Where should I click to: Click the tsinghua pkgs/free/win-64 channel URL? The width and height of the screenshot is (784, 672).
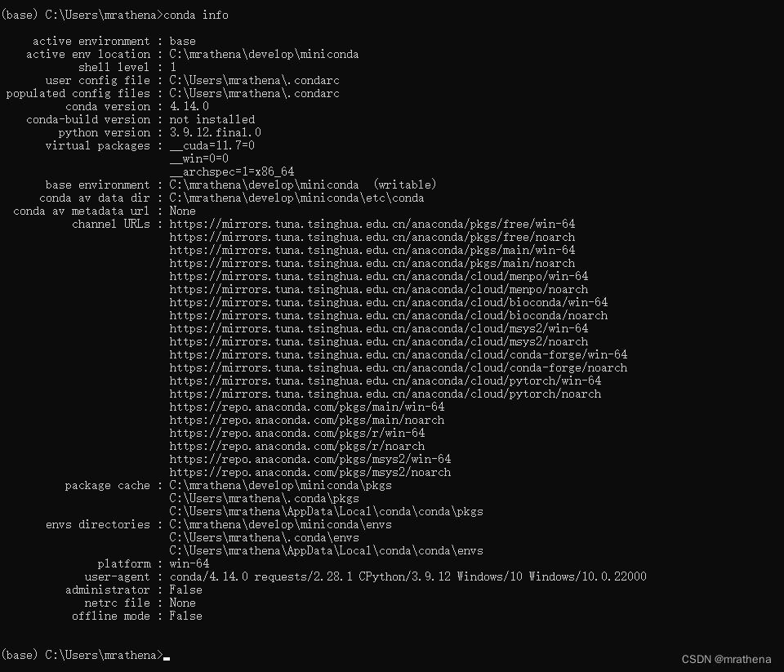[x=372, y=224]
